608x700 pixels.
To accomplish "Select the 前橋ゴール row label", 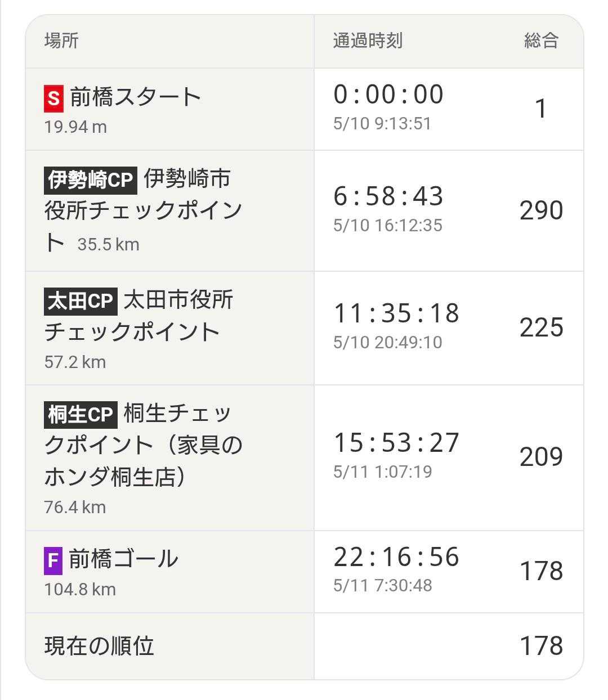I will click(x=123, y=559).
